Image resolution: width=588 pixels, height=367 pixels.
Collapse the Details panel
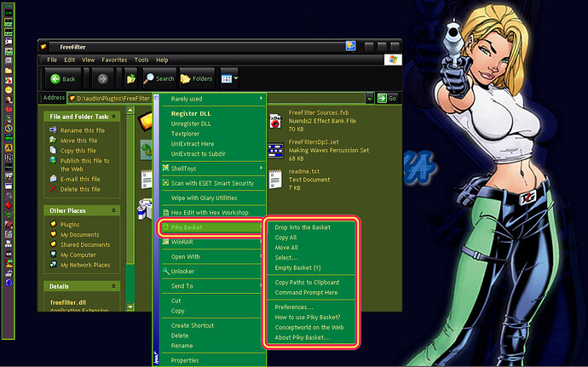pos(115,287)
